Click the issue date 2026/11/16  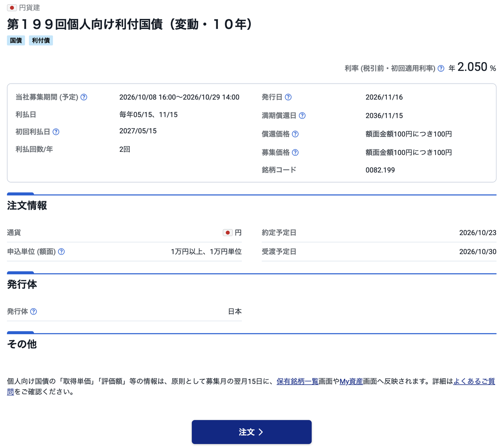384,97
